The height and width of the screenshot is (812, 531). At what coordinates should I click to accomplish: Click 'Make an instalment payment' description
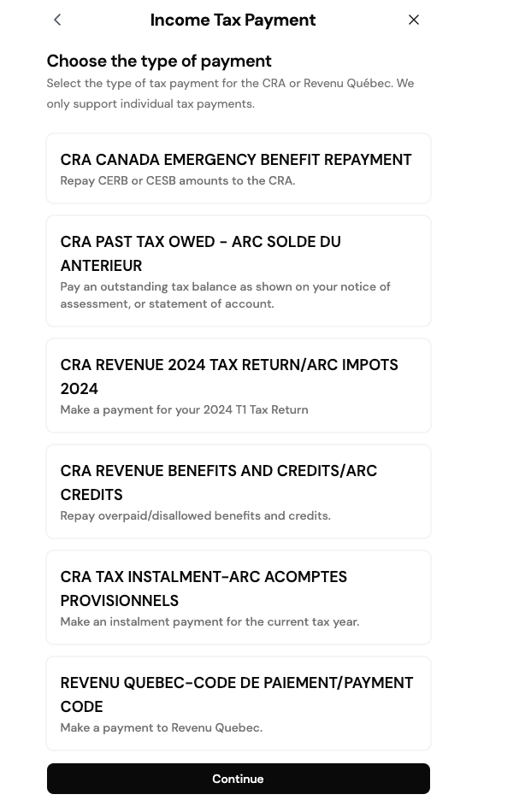coord(209,622)
